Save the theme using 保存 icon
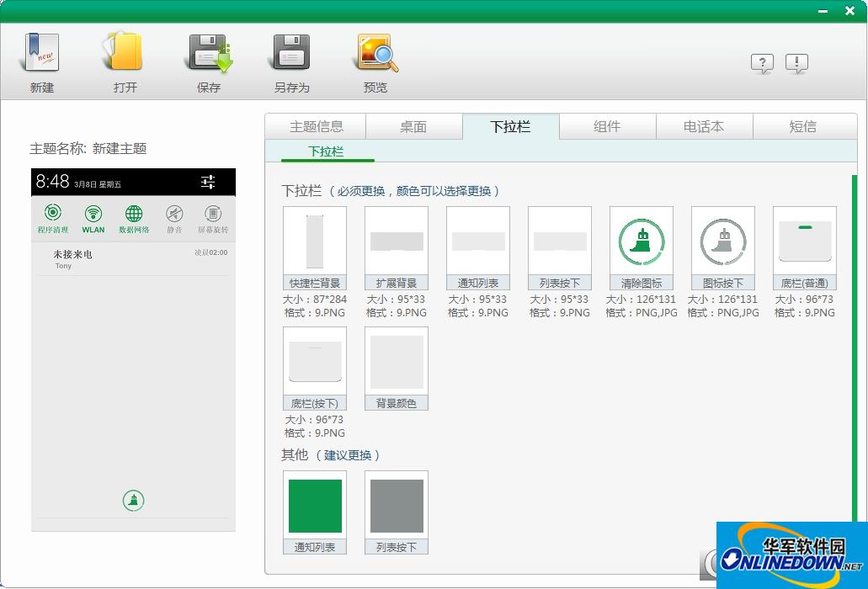This screenshot has width=868, height=589. pos(209,53)
